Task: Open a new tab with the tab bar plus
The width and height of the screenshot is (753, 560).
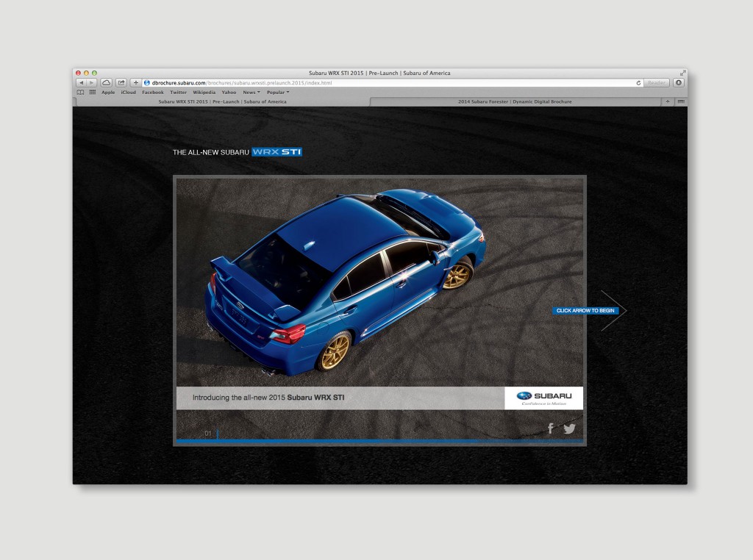Action: (668, 101)
